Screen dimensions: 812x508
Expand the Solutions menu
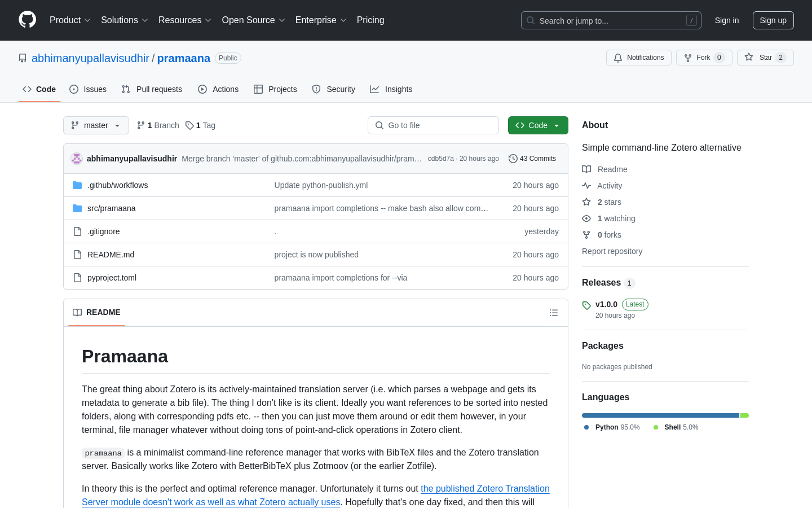click(x=125, y=20)
